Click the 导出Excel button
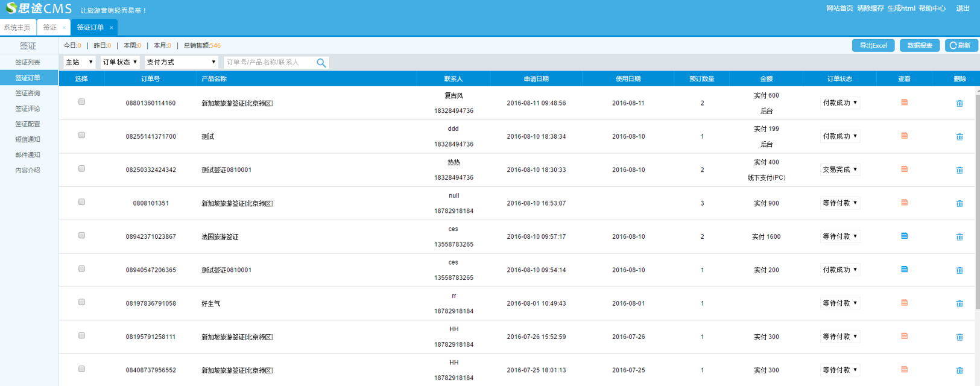This screenshot has width=980, height=386. [x=873, y=46]
